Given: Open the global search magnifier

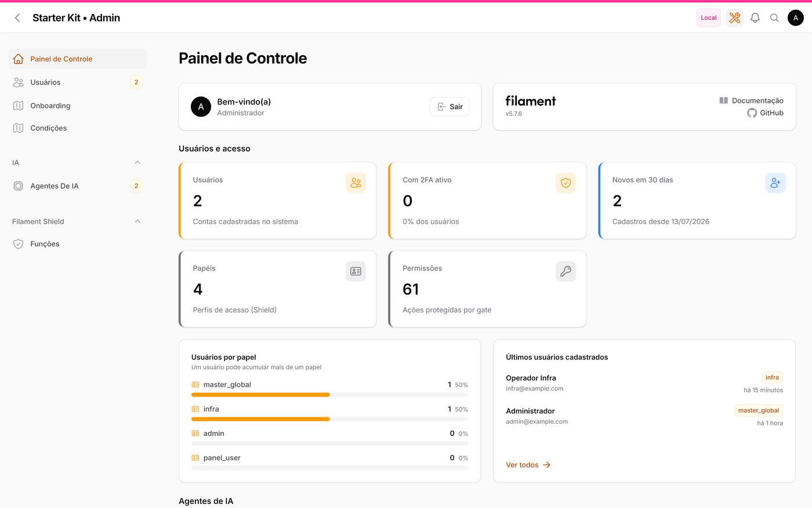Looking at the screenshot, I should pos(774,18).
